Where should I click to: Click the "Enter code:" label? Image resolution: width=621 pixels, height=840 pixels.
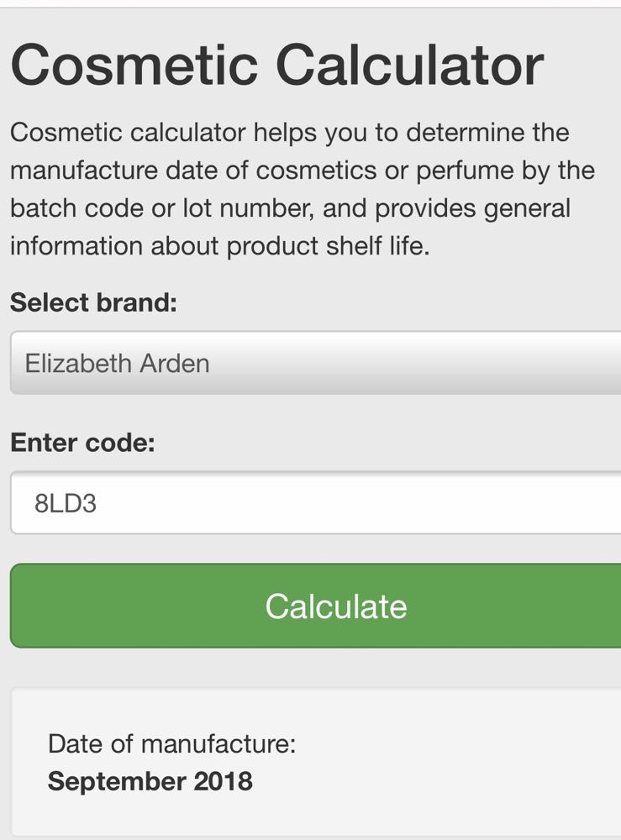(82, 443)
